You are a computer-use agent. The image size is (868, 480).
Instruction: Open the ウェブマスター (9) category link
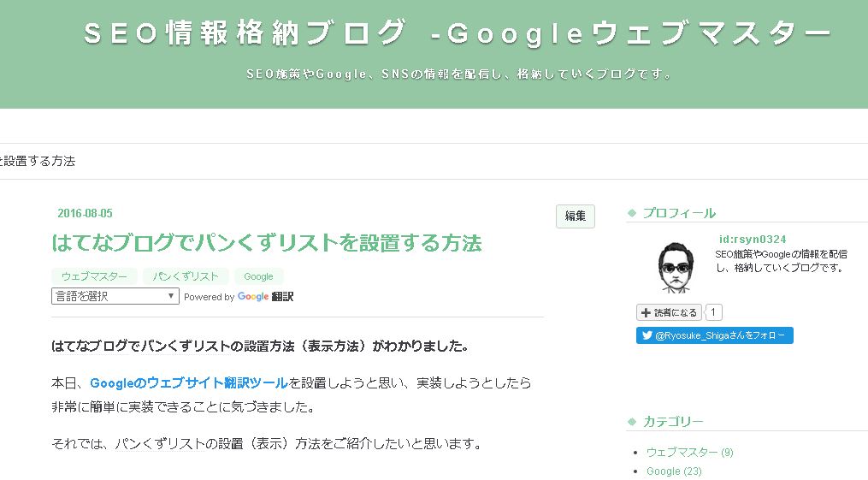click(690, 453)
